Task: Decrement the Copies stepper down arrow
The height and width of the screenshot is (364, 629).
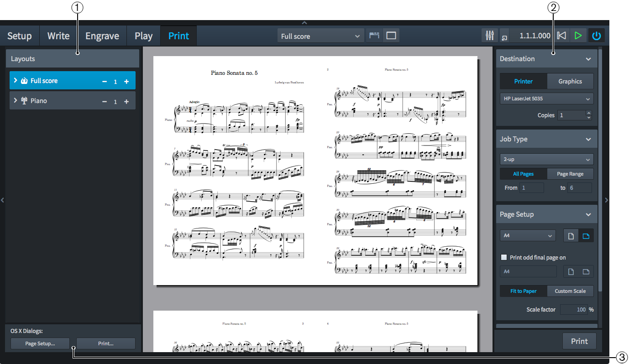Action: point(589,118)
